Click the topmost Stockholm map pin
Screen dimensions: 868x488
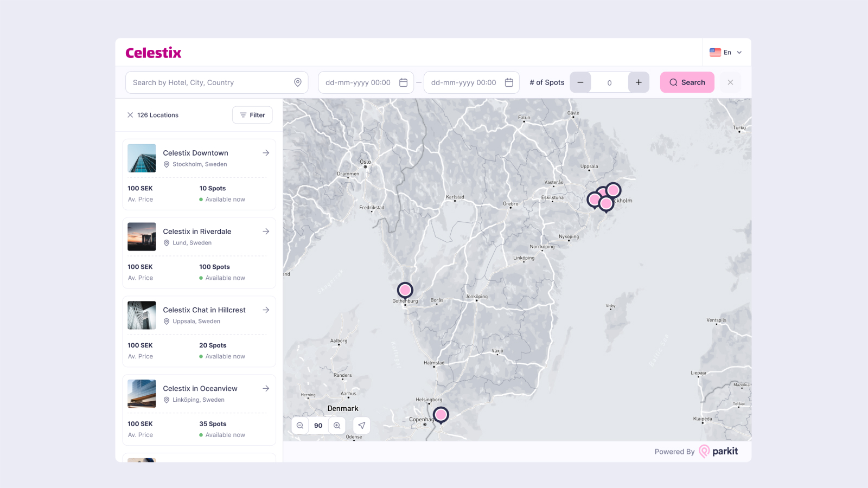(614, 190)
